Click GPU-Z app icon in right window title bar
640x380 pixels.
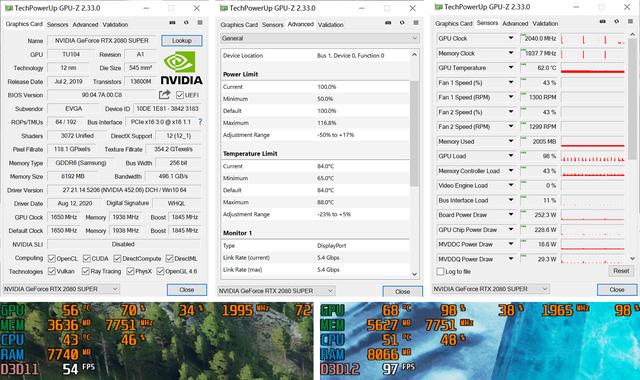(438, 7)
